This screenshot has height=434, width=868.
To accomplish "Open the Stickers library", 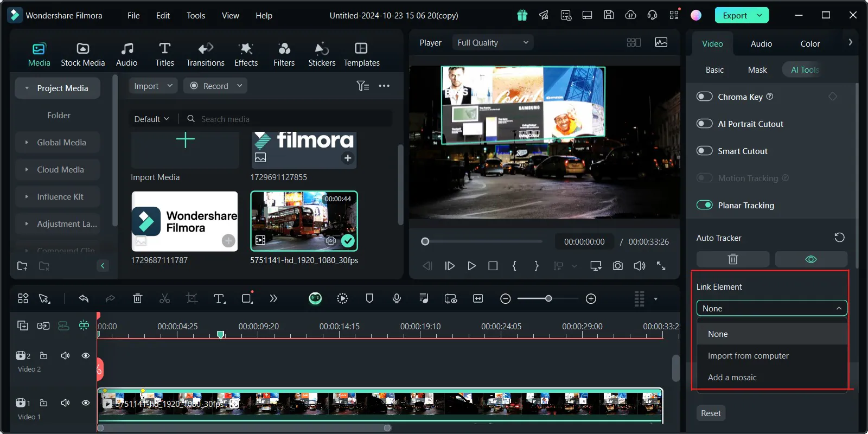I will tap(322, 55).
